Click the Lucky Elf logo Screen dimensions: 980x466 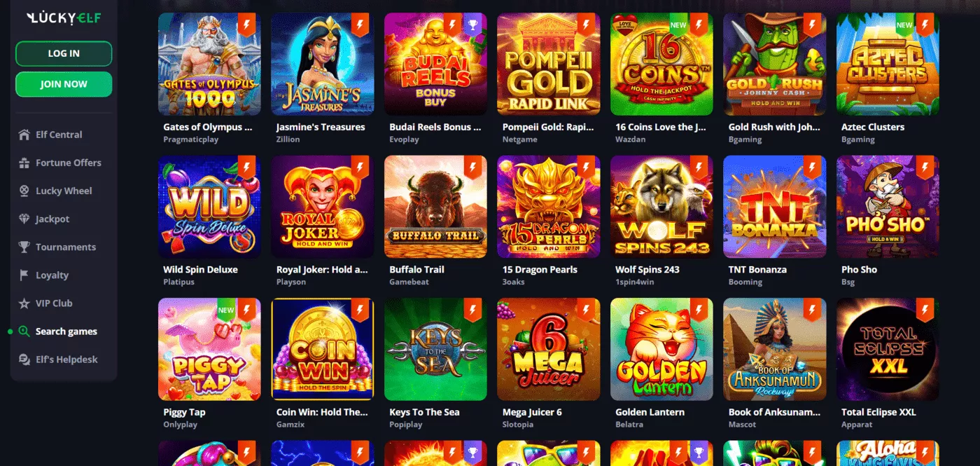pyautogui.click(x=64, y=18)
